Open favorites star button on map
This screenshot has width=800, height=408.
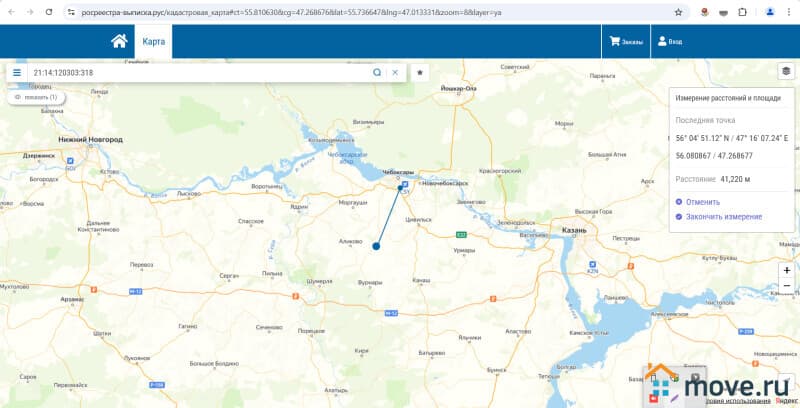click(420, 72)
